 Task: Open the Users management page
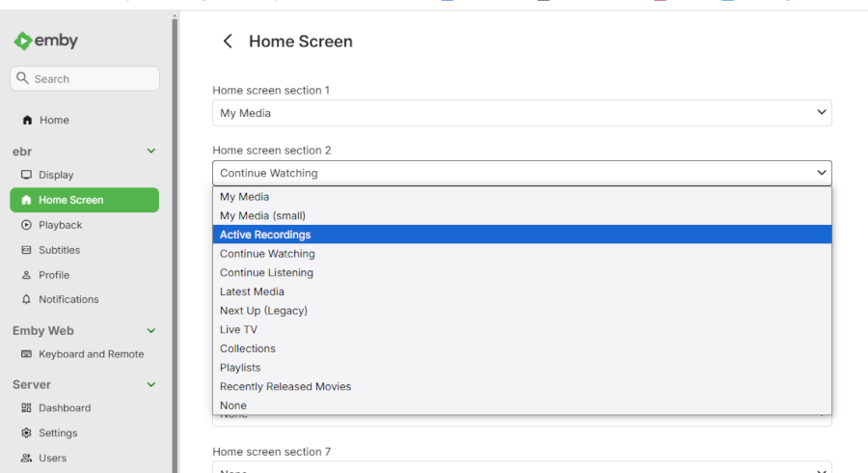[52, 459]
